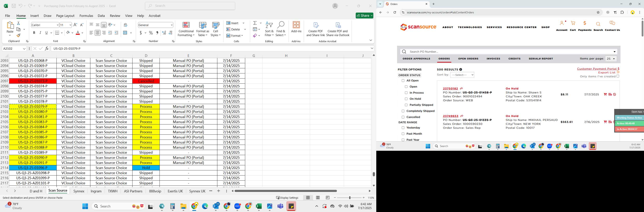
Task: Click the Wrap Text icon
Action: coord(125,25)
